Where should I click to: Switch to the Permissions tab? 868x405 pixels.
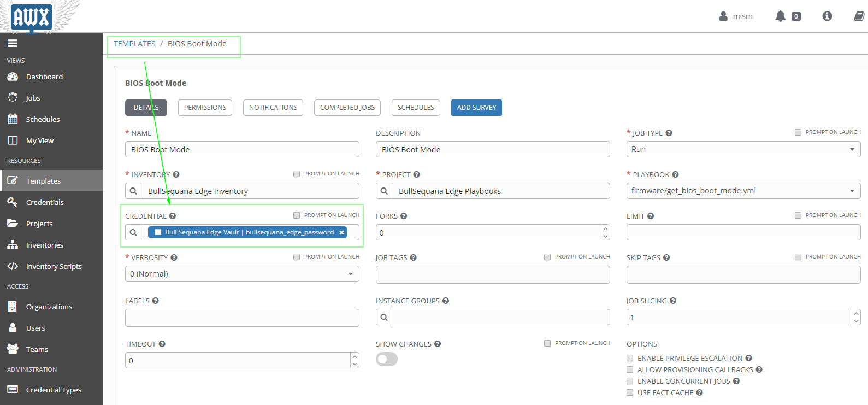pyautogui.click(x=205, y=108)
